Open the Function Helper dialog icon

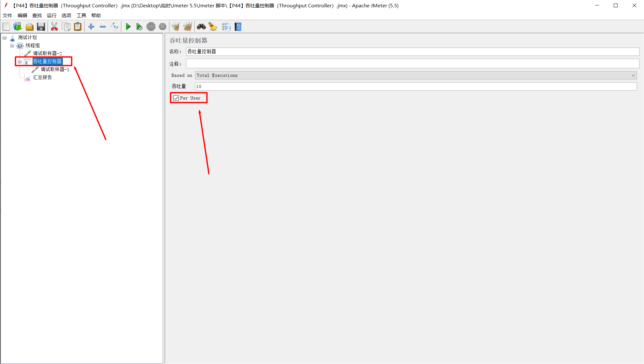[226, 27]
